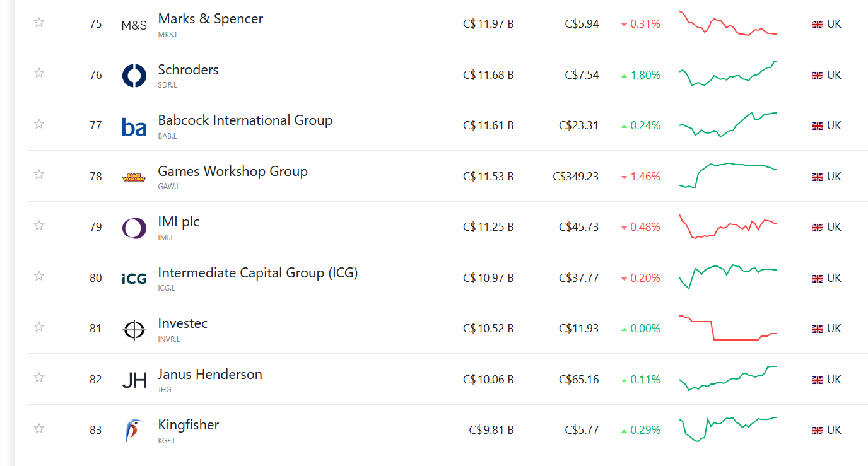
Task: Click the IMI plc purple ring logo
Action: click(x=134, y=228)
